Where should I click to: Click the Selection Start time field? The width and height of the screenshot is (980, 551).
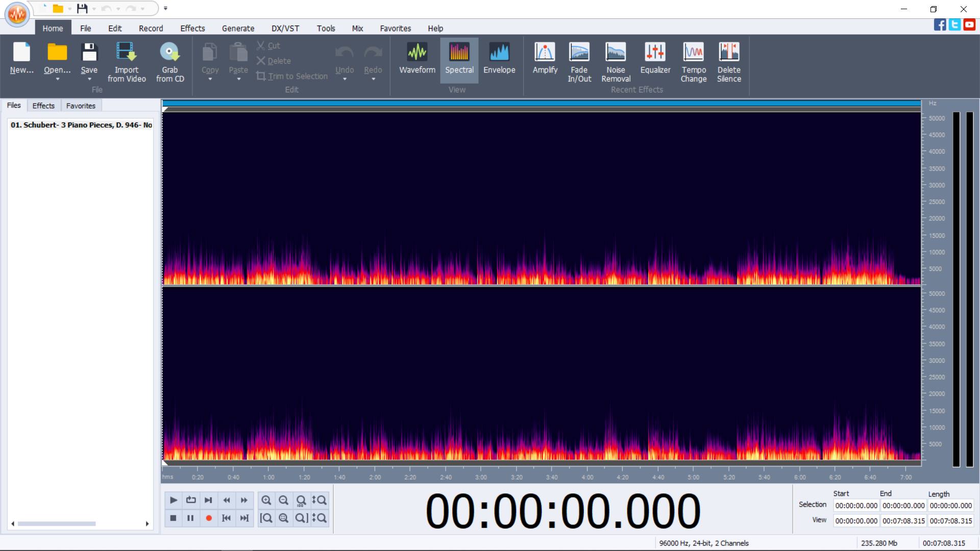[x=856, y=506]
